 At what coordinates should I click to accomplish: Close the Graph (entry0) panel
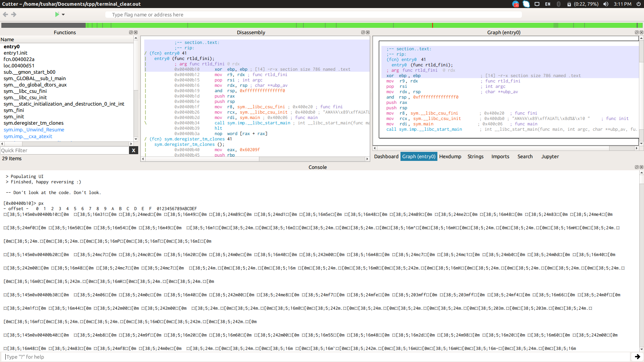tap(641, 33)
